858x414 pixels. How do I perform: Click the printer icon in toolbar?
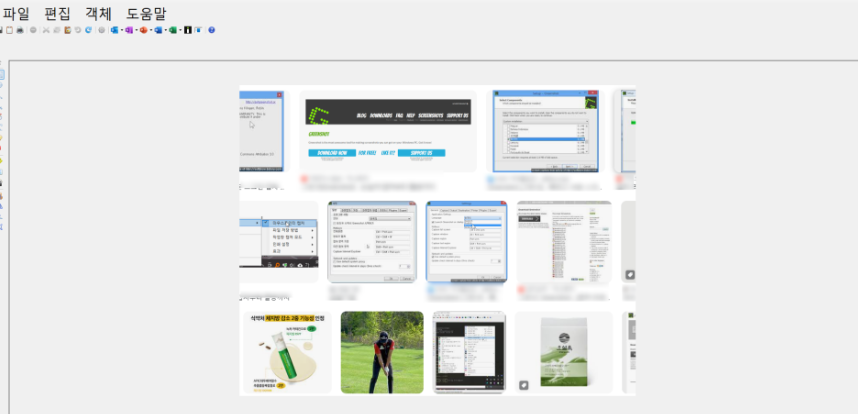20,30
